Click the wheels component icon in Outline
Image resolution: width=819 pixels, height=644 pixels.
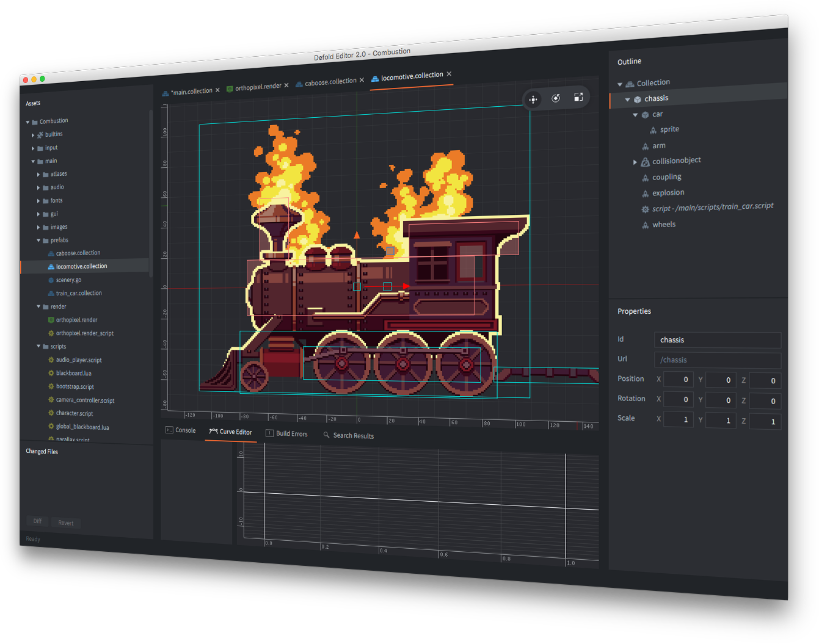pyautogui.click(x=646, y=225)
